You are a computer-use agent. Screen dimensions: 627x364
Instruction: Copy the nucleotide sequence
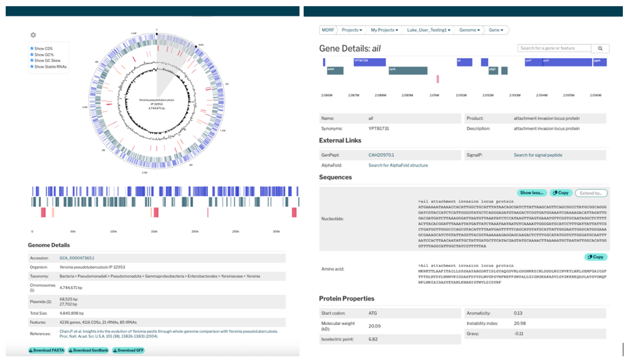561,193
